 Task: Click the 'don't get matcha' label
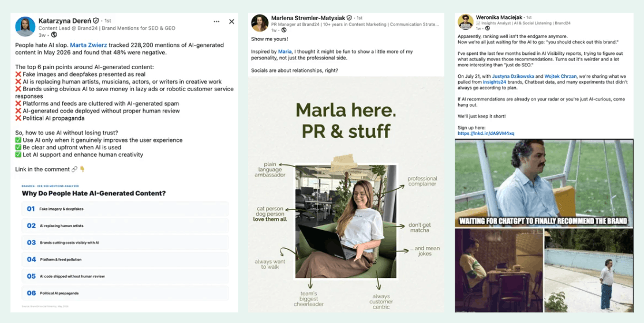click(419, 227)
